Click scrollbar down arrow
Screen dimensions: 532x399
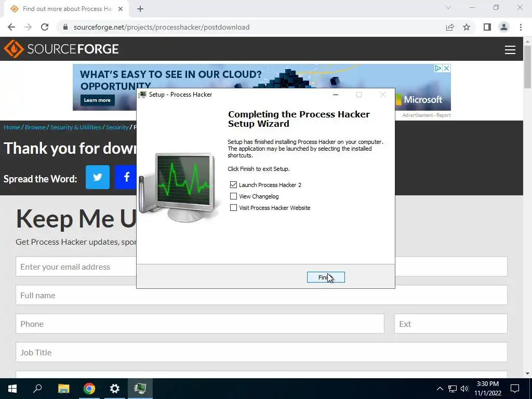click(527, 374)
